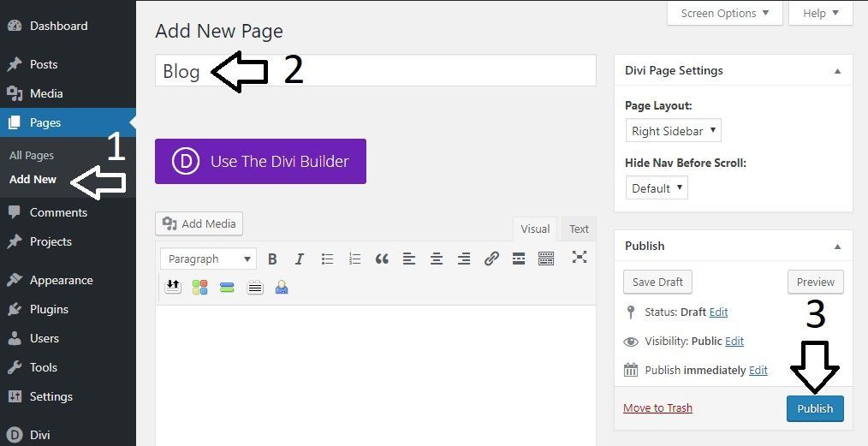
Task: Open the Hide Nav Before Scroll dropdown
Action: tap(657, 188)
